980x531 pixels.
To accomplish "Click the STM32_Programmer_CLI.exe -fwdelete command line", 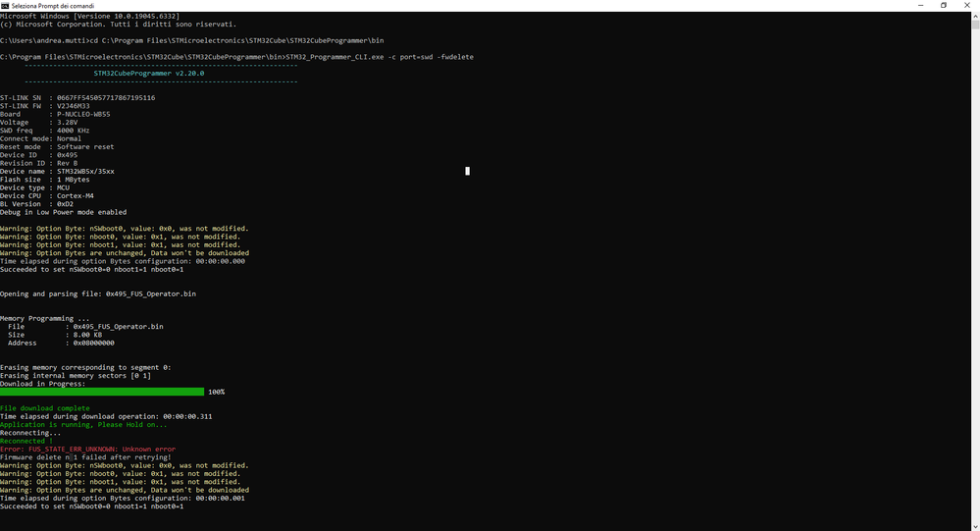I will pyautogui.click(x=236, y=57).
